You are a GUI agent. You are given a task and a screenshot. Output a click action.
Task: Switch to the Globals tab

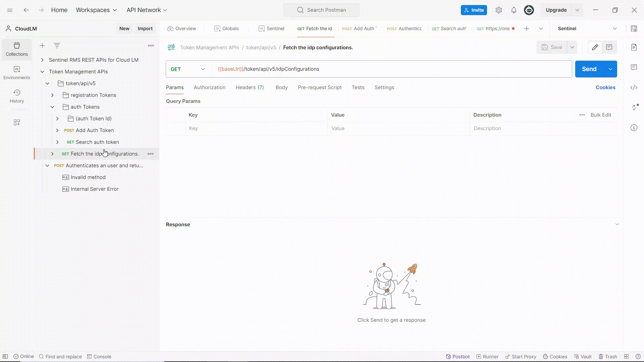click(226, 28)
